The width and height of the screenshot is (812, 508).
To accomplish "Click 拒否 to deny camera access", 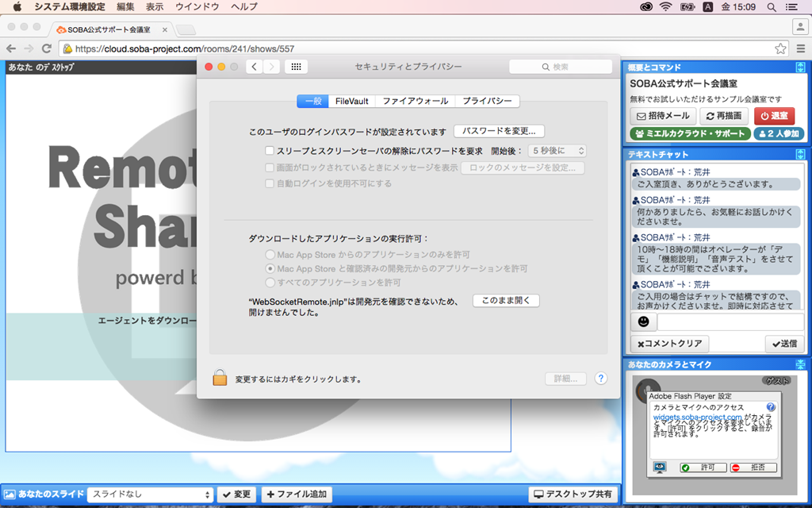I will [x=753, y=467].
